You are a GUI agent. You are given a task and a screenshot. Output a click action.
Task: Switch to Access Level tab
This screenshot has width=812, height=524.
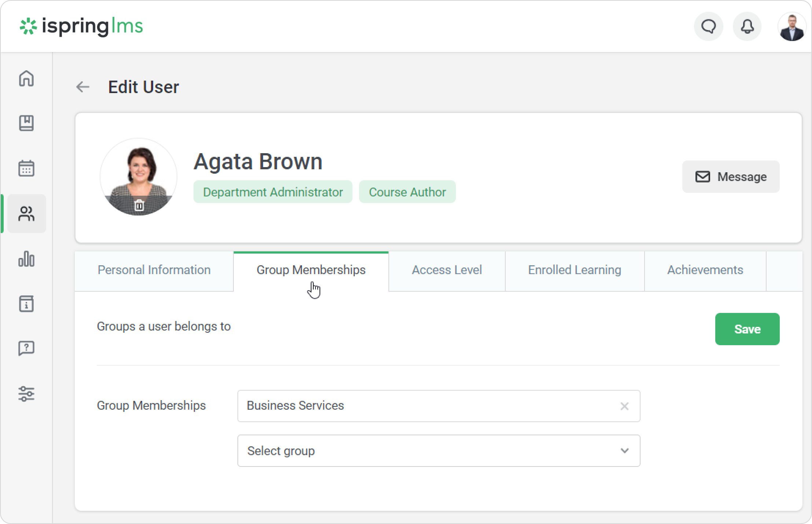[447, 270]
